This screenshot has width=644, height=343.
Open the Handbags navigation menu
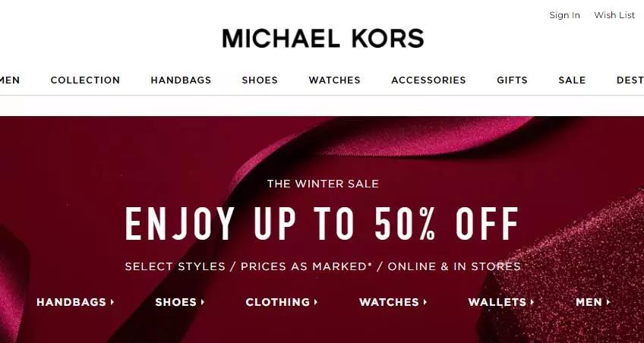[x=181, y=80]
